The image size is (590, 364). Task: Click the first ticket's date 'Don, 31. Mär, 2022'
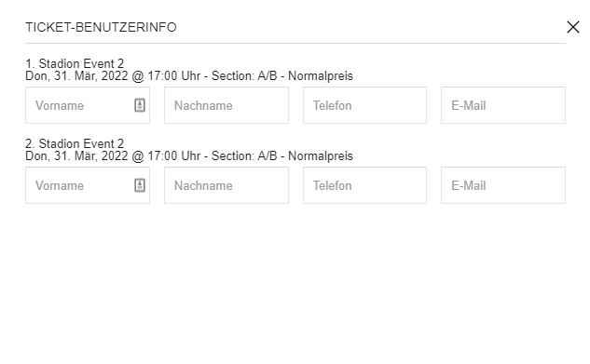click(x=76, y=76)
